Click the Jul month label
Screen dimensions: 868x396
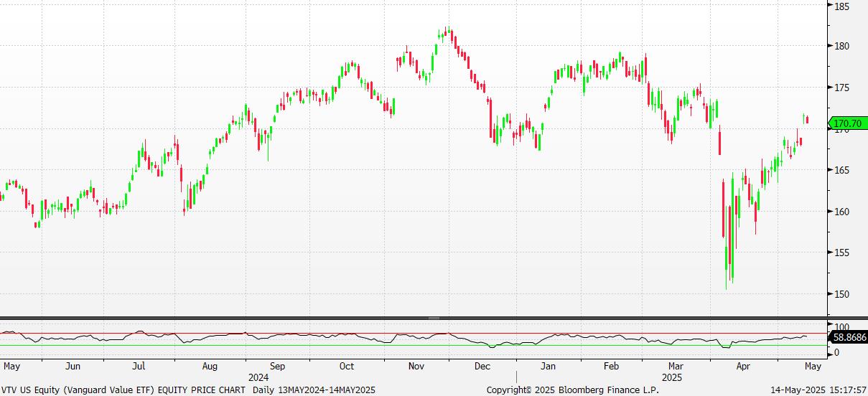(139, 366)
